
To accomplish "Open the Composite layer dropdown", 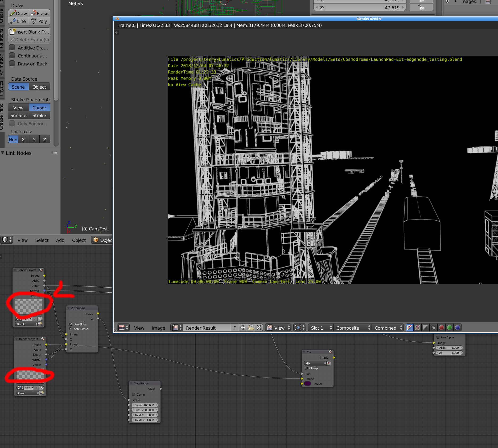I will pyautogui.click(x=353, y=328).
